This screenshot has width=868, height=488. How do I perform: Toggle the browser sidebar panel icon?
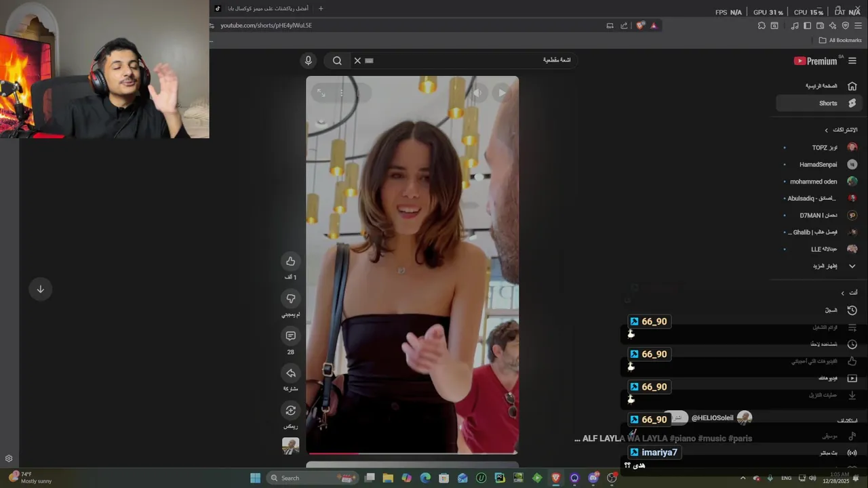pyautogui.click(x=807, y=26)
